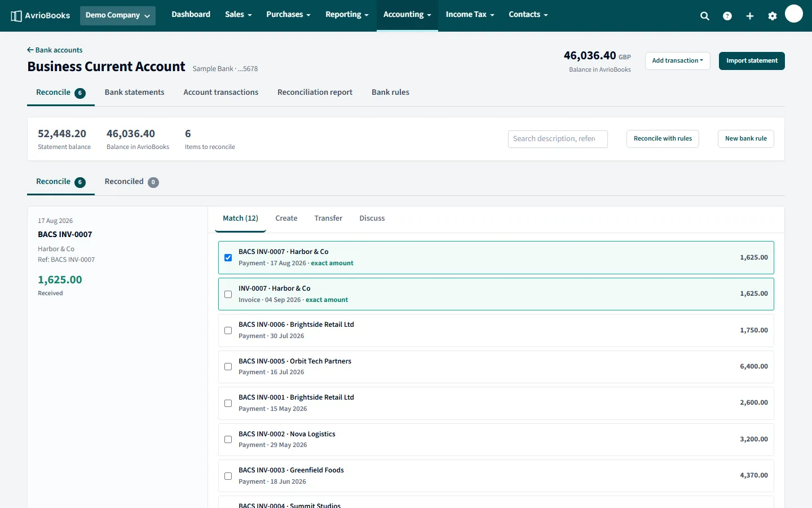This screenshot has width=812, height=508.
Task: Expand the Sales menu
Action: [x=238, y=15]
